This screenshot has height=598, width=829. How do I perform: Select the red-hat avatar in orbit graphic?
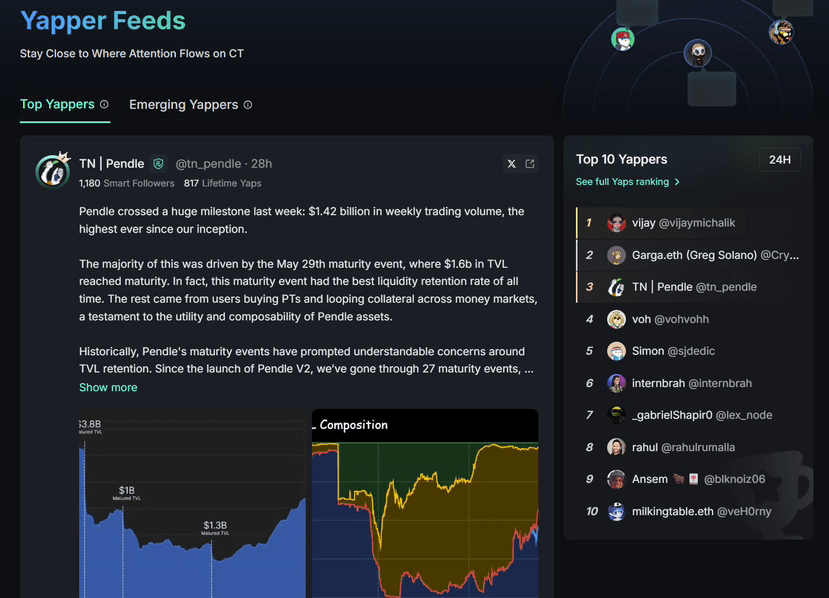click(623, 39)
